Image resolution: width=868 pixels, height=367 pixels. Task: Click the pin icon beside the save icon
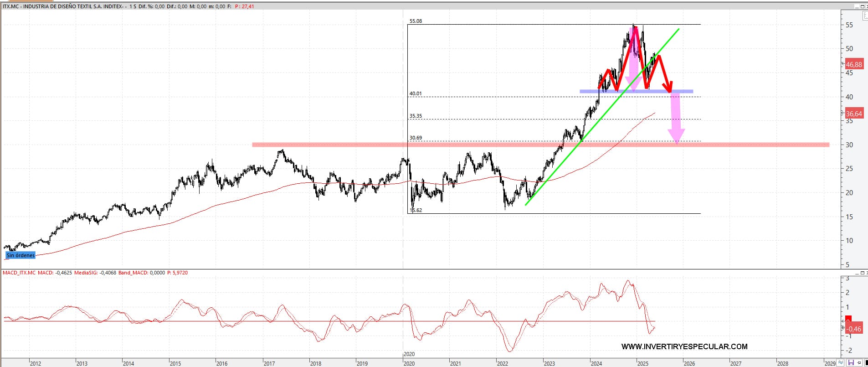coord(859,363)
